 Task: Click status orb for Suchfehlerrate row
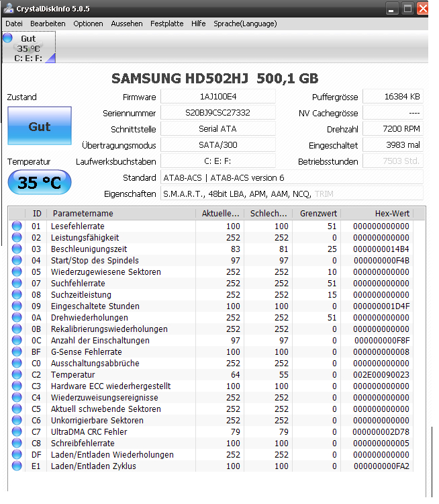(x=17, y=283)
